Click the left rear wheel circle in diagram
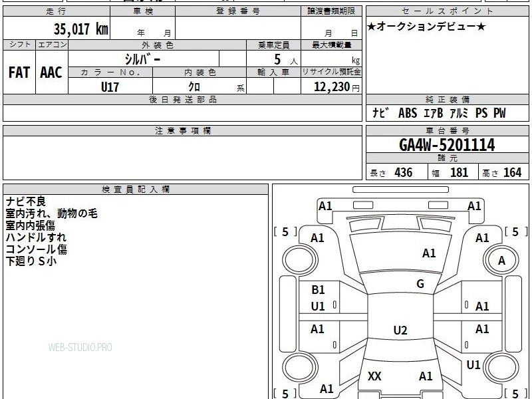 coord(300,368)
